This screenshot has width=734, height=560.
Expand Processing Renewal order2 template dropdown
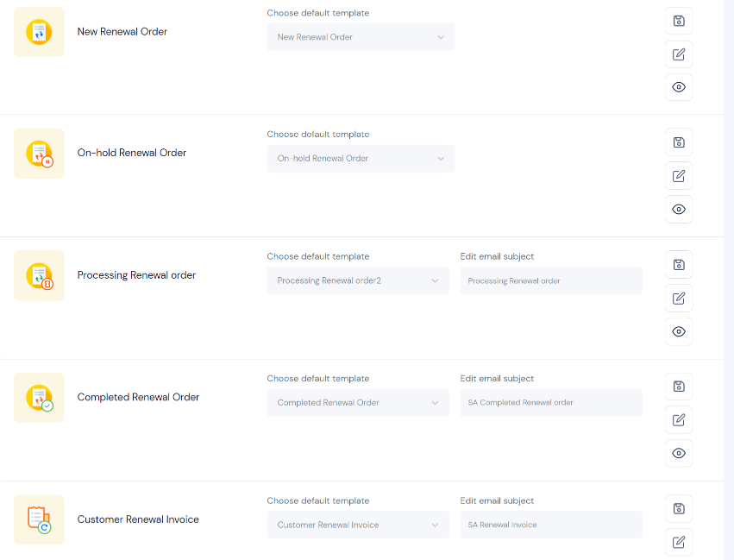point(358,280)
